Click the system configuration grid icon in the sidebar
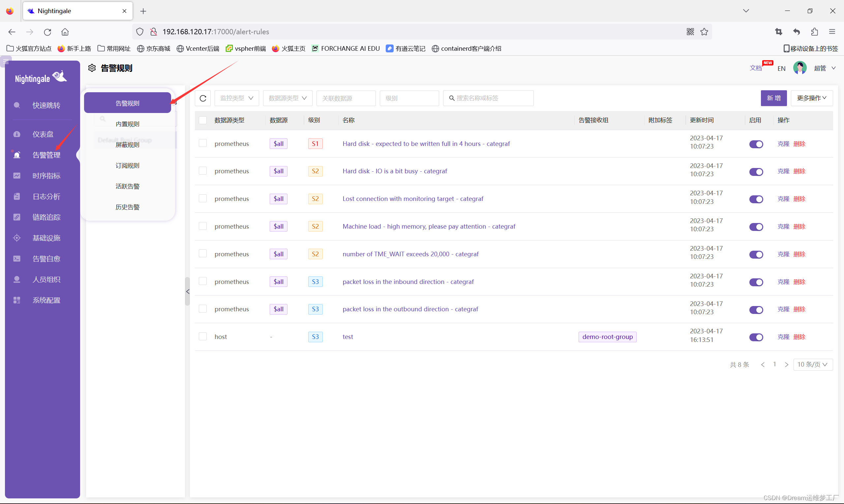Image resolution: width=844 pixels, height=504 pixels. pos(17,300)
